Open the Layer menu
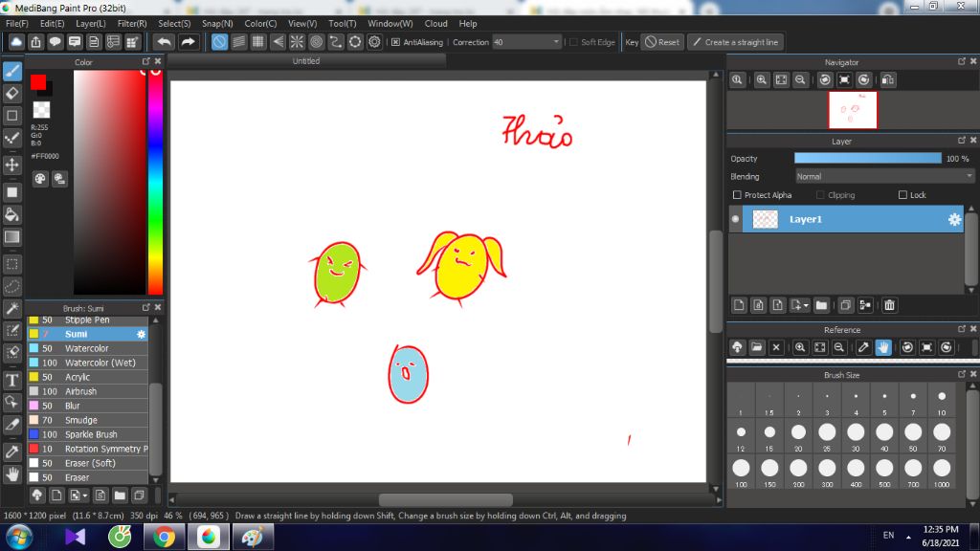The image size is (980, 551). (91, 23)
